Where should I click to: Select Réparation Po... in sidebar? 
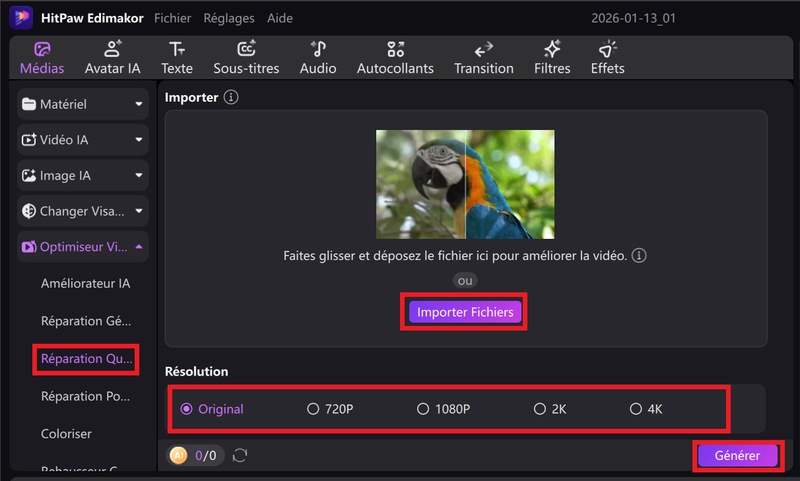(x=85, y=396)
